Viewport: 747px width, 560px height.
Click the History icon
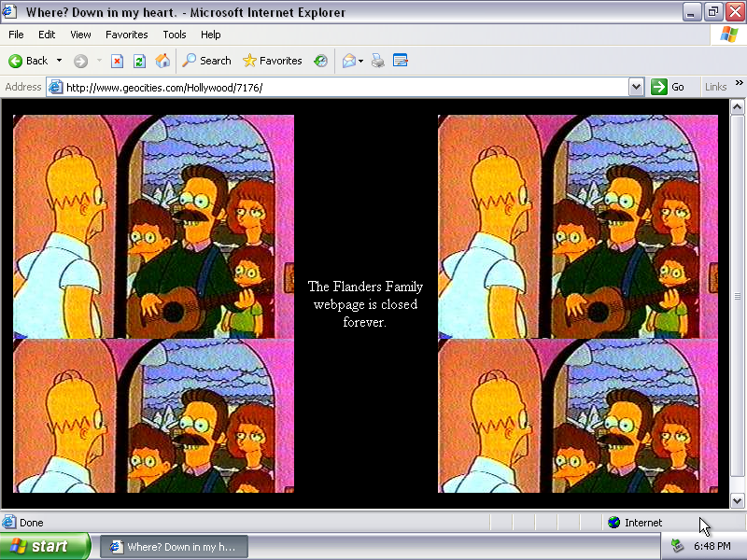click(x=320, y=61)
